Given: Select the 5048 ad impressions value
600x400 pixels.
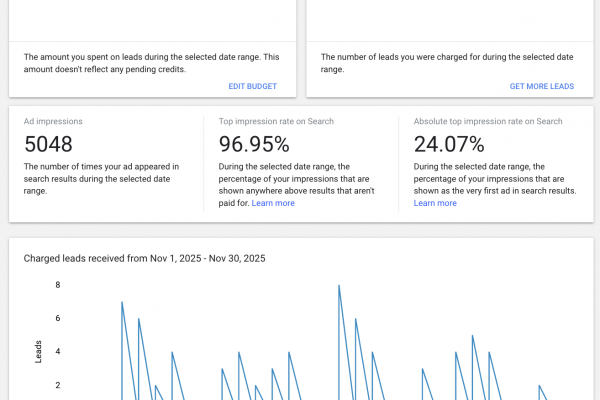Looking at the screenshot, I should (48, 144).
